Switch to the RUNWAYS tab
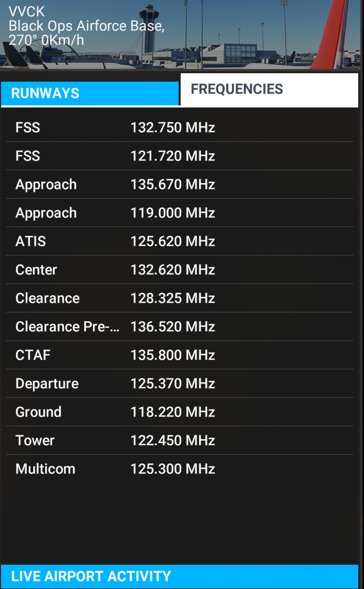Image resolution: width=364 pixels, height=589 pixels. 90,93
